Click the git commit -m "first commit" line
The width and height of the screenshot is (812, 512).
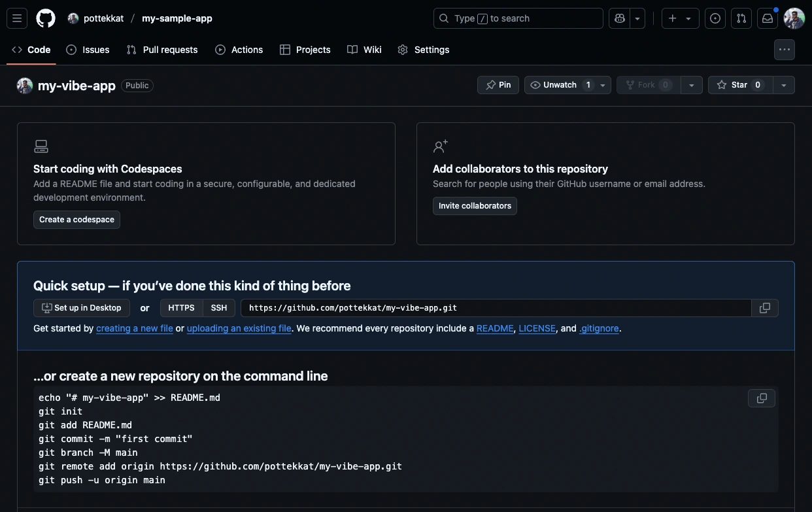116,439
